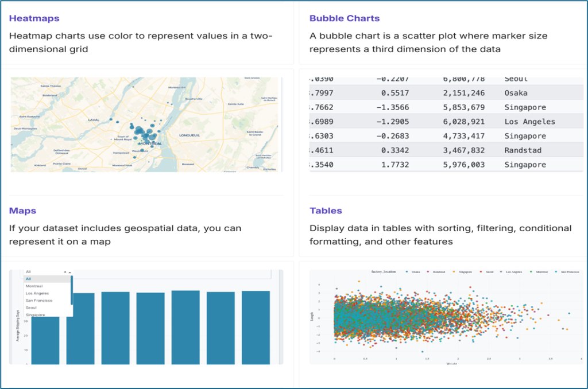
Task: Click the dropdown list scrollbar
Action: (x=71, y=290)
